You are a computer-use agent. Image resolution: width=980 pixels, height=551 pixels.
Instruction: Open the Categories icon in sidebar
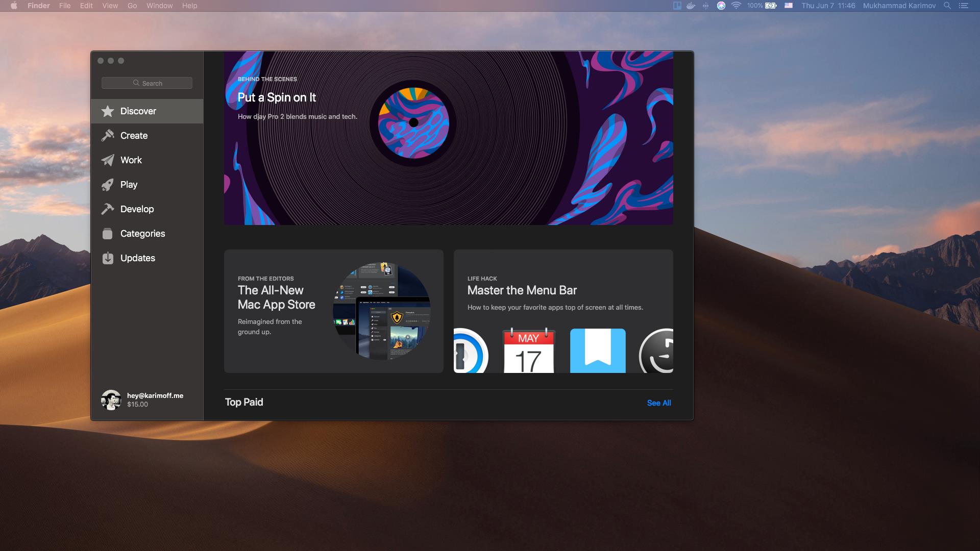(x=107, y=234)
